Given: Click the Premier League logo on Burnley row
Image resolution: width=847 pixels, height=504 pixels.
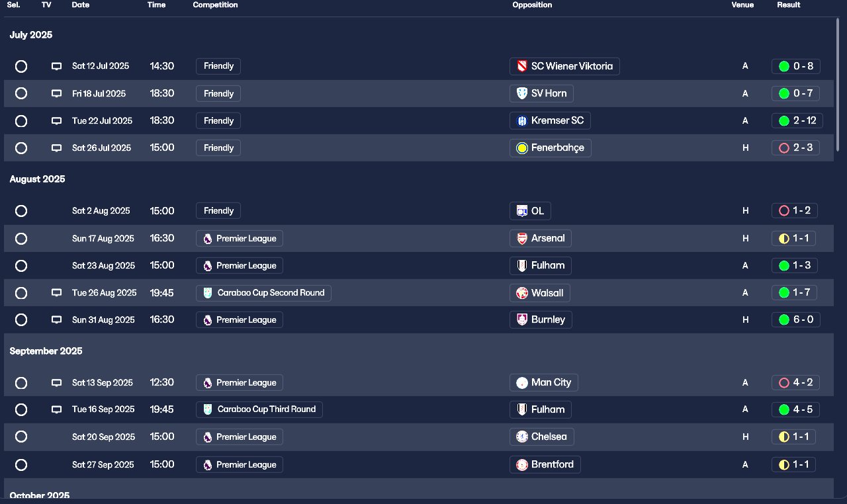Looking at the screenshot, I should pyautogui.click(x=208, y=320).
